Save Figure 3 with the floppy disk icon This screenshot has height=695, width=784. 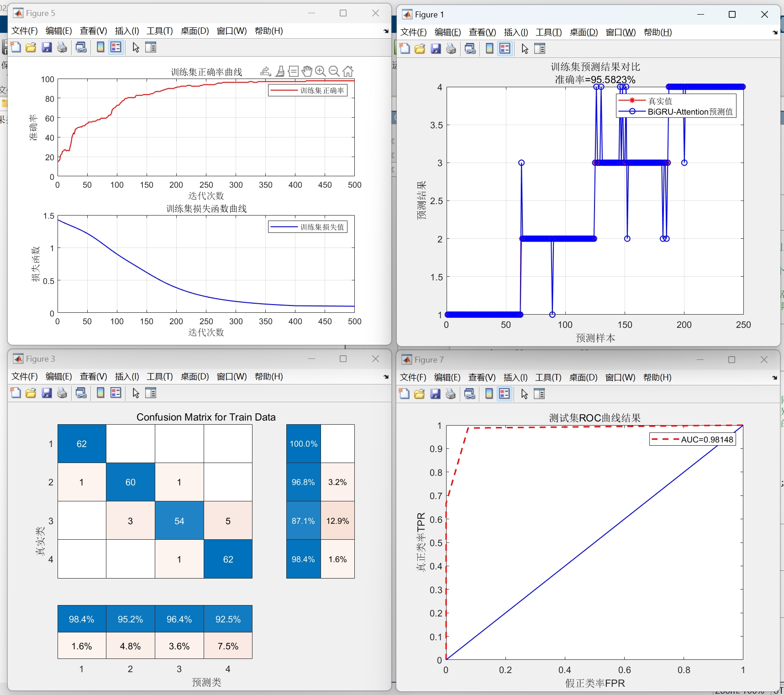[x=47, y=393]
